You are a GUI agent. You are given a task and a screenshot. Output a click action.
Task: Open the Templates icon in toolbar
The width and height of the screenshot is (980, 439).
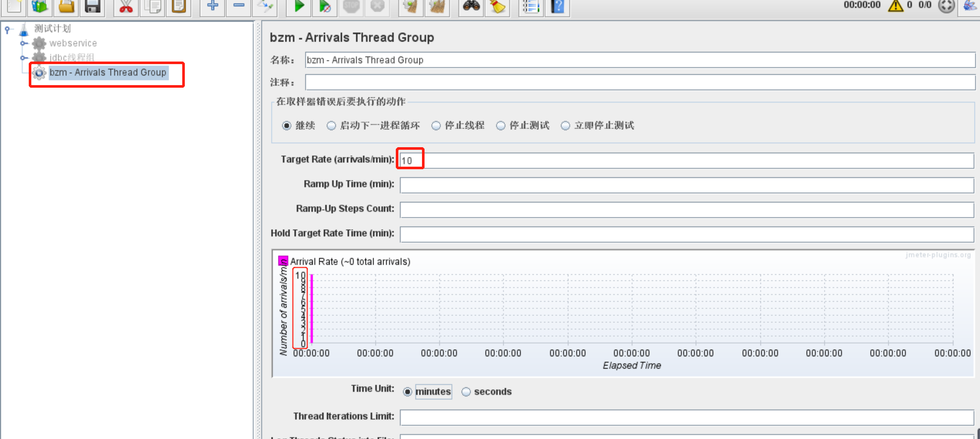point(40,6)
